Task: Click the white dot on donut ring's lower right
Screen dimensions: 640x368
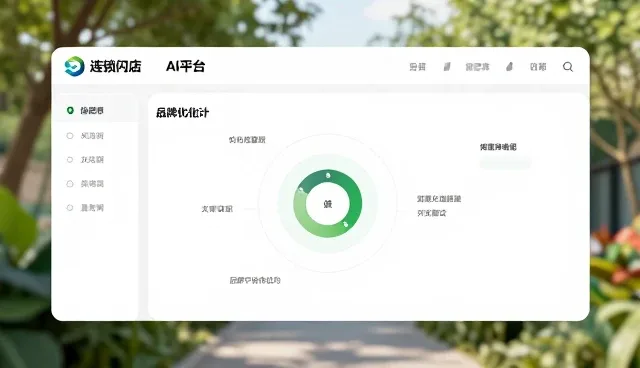Action: pyautogui.click(x=346, y=224)
